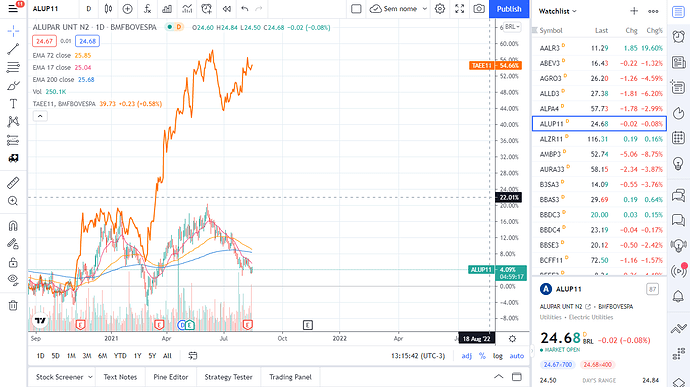Open the Watchlist dropdown

[558, 11]
